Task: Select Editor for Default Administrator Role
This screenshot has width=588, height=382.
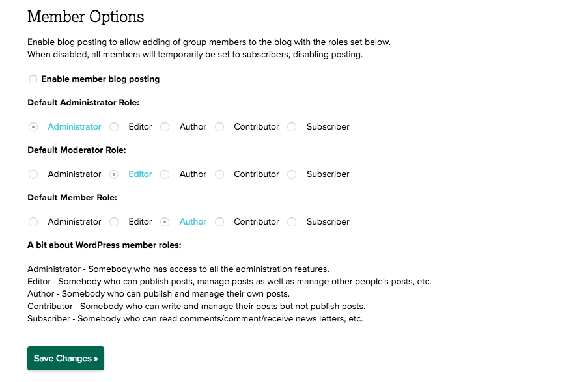Action: coord(114,127)
